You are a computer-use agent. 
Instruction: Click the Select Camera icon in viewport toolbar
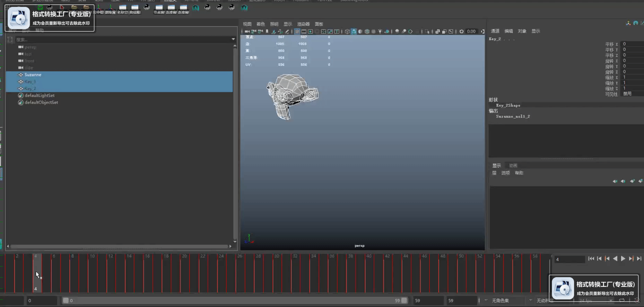click(247, 32)
